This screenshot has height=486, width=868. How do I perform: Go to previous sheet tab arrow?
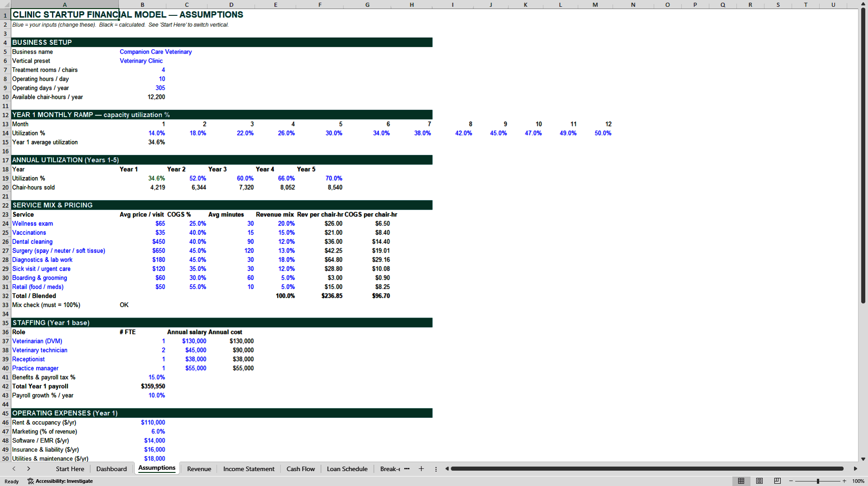(x=14, y=469)
